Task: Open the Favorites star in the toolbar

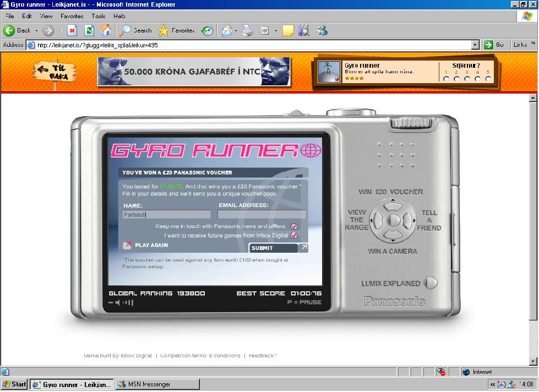Action: click(x=176, y=31)
